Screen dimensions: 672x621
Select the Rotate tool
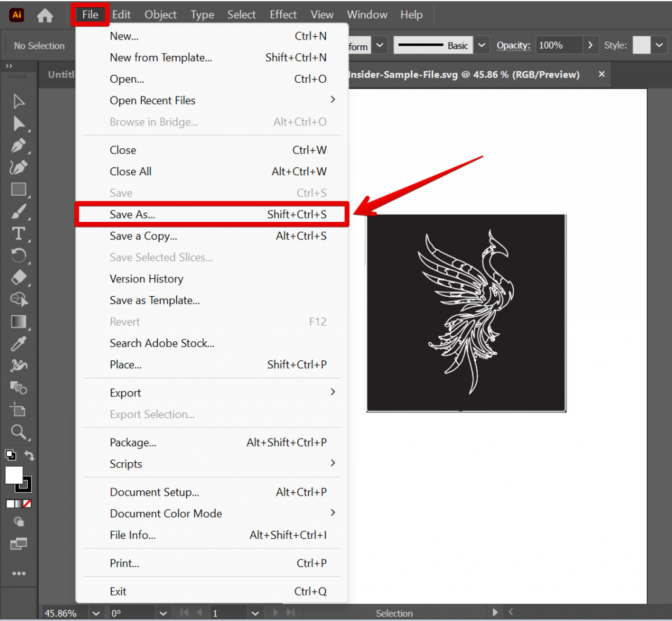18,255
